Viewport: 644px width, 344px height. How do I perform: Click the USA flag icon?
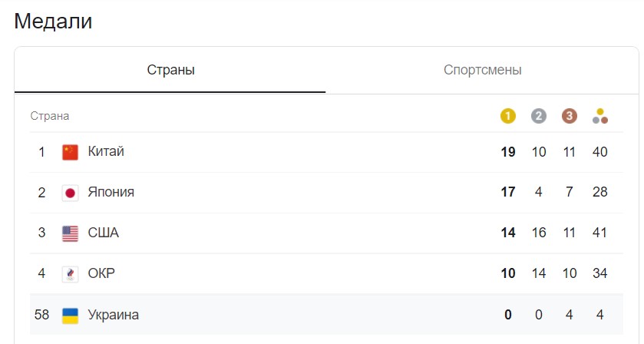(x=70, y=233)
